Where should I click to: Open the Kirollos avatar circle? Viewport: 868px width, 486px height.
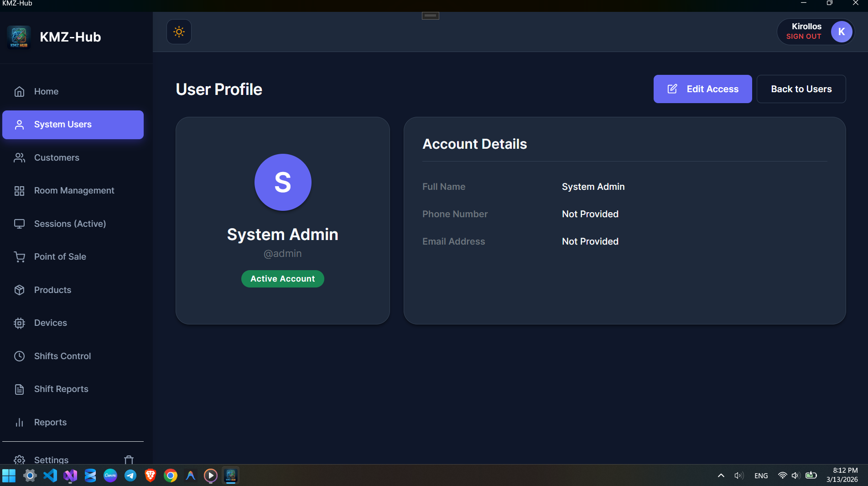coord(842,31)
